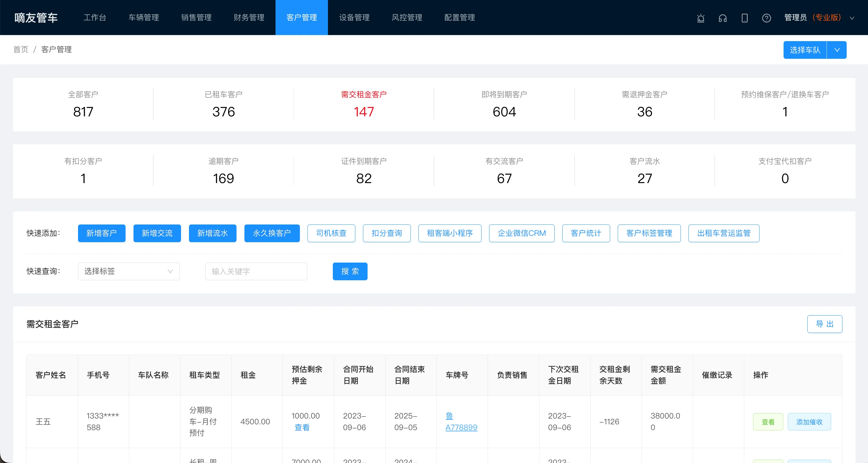Switch to 工作台 menu
The image size is (868, 463).
tap(95, 17)
